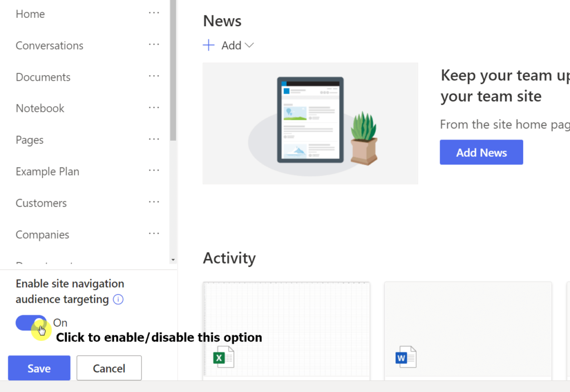Click the navigation panel scrollbar thumb
Screen dimensions: 570x392
coord(173,69)
